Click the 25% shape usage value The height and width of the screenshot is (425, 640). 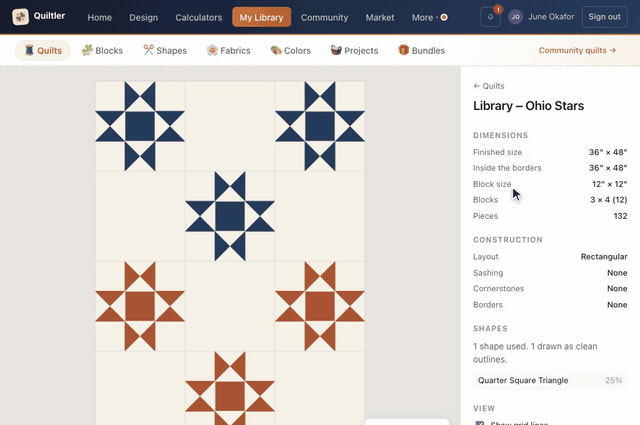point(613,380)
